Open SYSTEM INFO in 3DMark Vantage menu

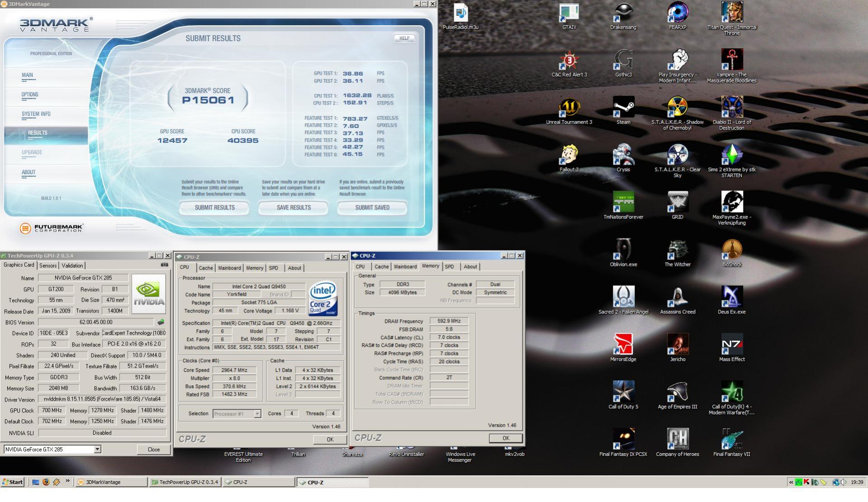pos(36,114)
